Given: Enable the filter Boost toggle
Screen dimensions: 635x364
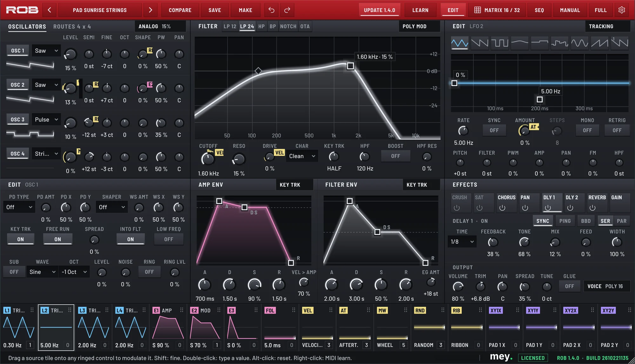Looking at the screenshot, I should coord(396,156).
